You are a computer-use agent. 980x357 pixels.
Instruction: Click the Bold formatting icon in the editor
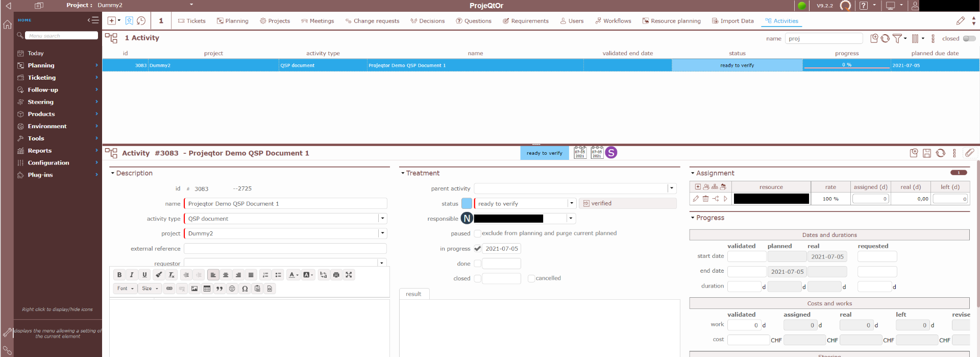pyautogui.click(x=119, y=275)
